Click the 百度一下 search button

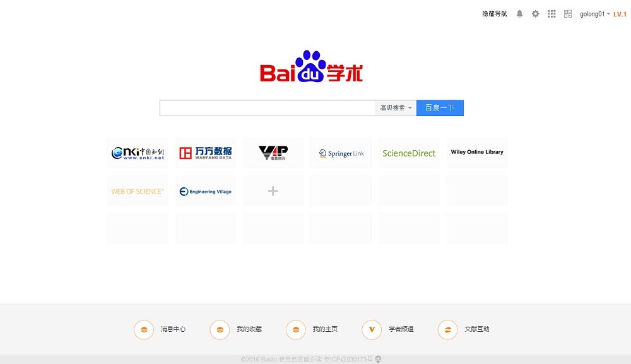[x=440, y=108]
